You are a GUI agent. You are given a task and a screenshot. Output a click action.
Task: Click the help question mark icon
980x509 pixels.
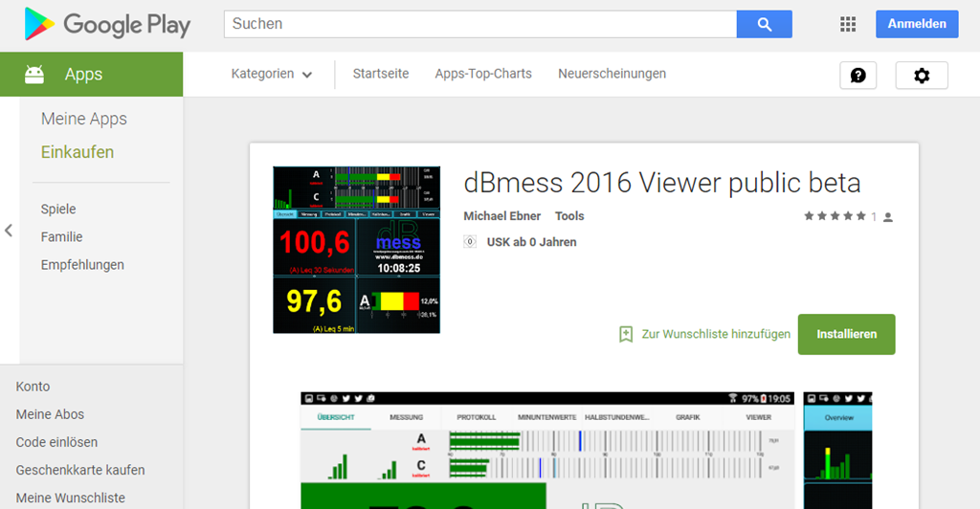(857, 75)
